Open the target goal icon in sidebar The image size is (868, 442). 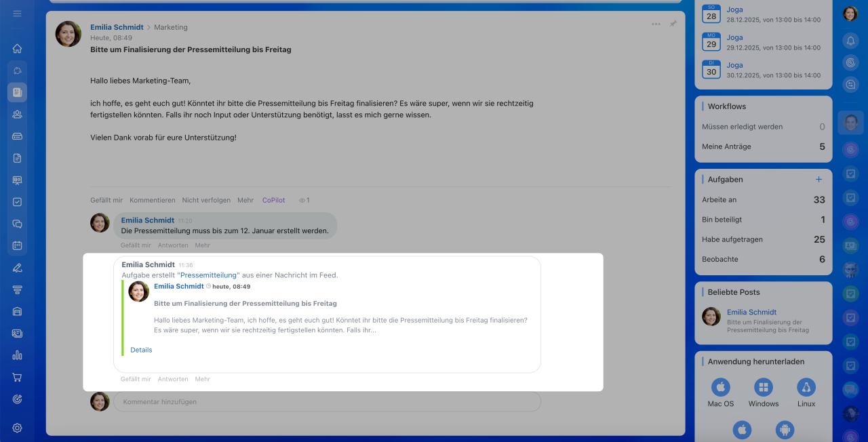[x=17, y=399]
